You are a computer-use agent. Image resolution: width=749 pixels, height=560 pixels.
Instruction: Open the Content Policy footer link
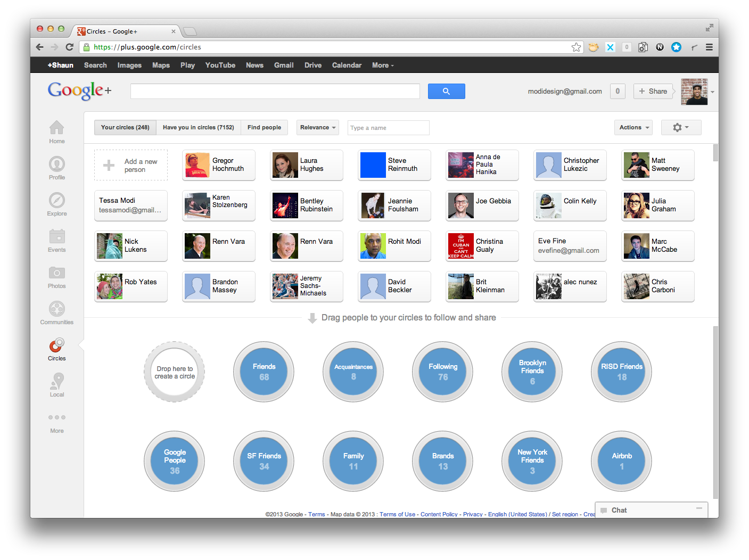click(x=439, y=514)
